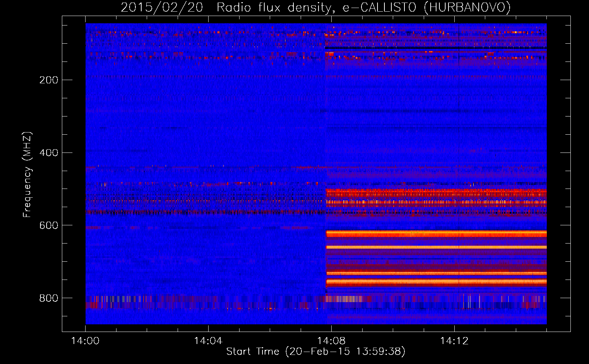The image size is (589, 364).
Task: Click the plot title "2015/02/20 Radio flux density, e-CALLISTO (HURBANOVO)"
Action: point(316,8)
